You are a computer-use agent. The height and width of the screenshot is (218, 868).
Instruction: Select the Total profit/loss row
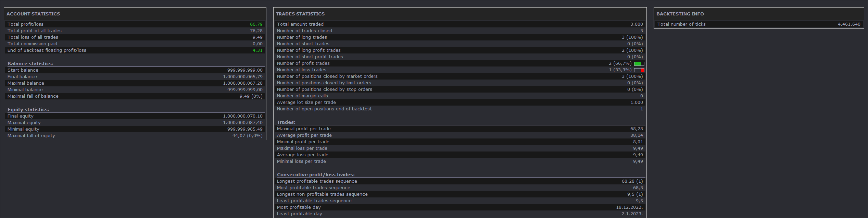click(135, 24)
